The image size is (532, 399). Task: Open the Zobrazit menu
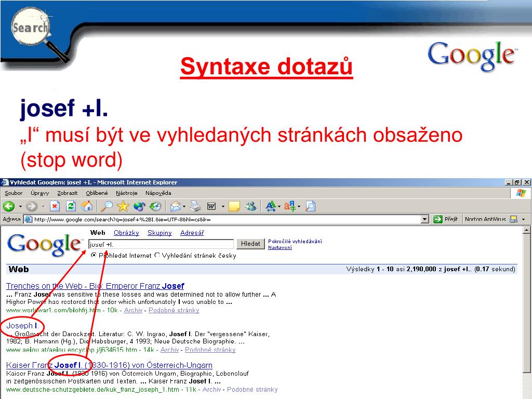(67, 193)
